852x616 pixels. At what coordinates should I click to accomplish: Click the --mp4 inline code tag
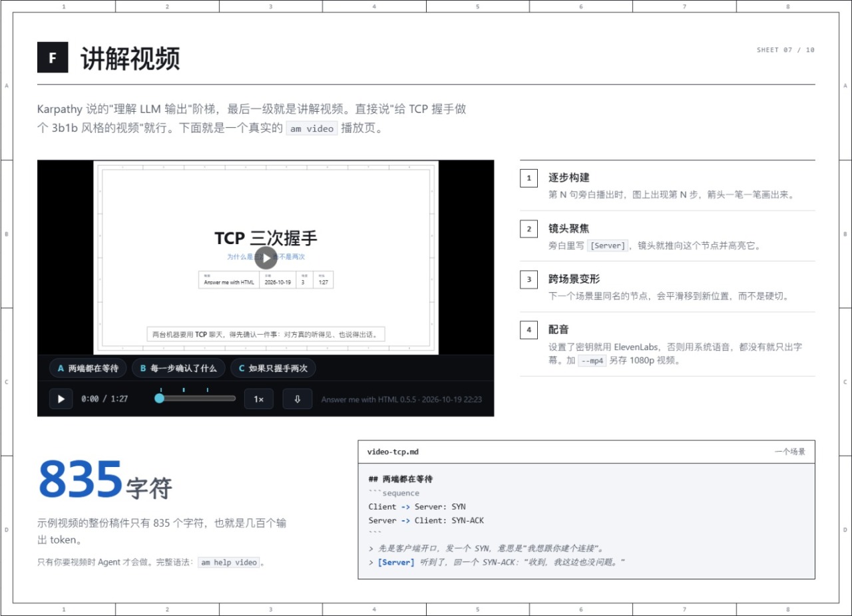(592, 361)
